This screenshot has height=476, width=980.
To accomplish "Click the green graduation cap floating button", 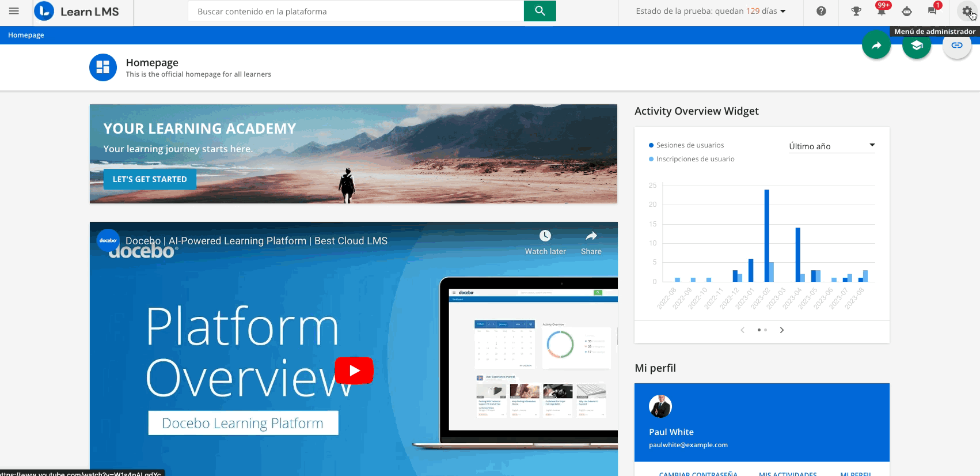I will (x=917, y=46).
